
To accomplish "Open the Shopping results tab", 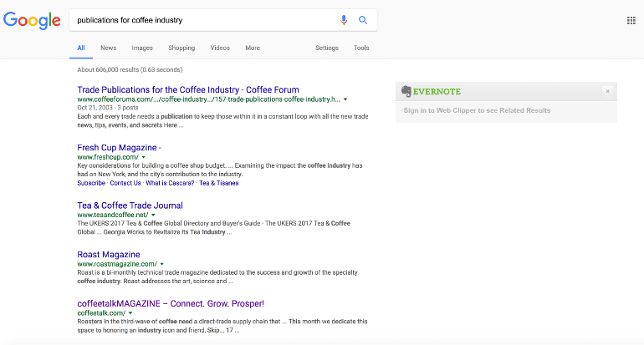I will point(181,48).
